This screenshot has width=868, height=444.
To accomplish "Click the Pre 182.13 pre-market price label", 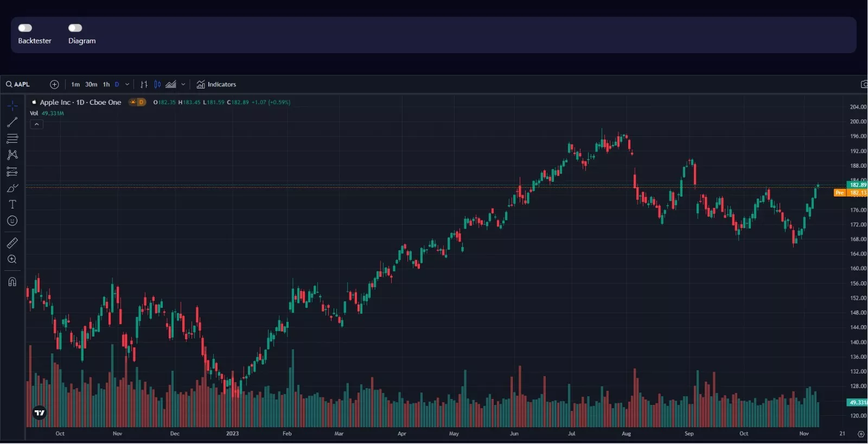I will coord(851,193).
